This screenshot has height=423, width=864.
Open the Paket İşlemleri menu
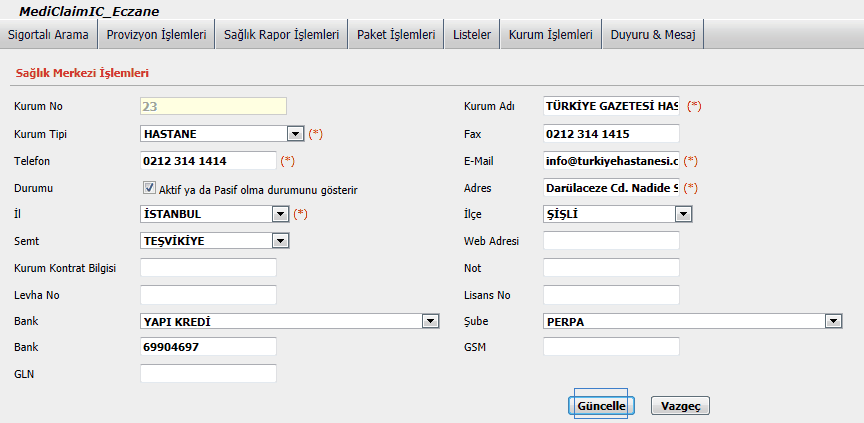tap(396, 35)
